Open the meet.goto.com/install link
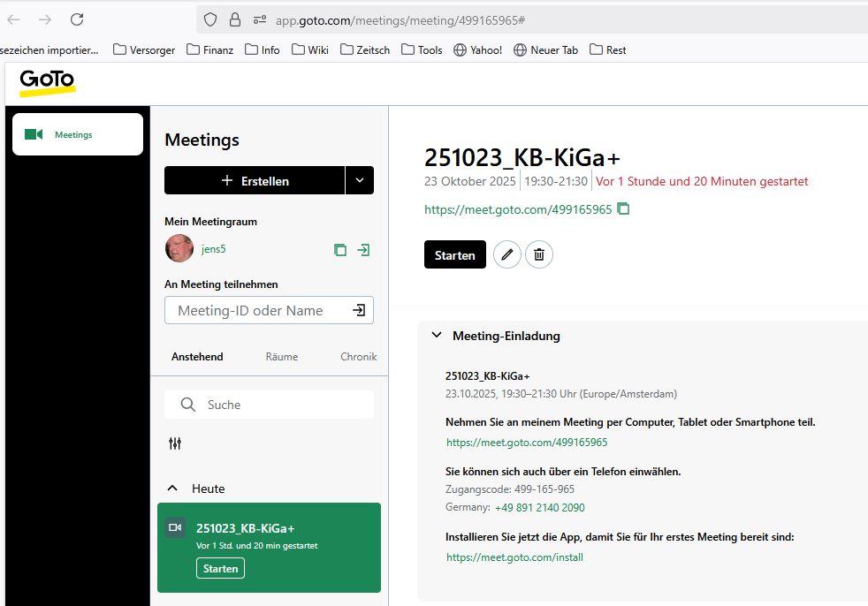The image size is (868, 606). (514, 557)
